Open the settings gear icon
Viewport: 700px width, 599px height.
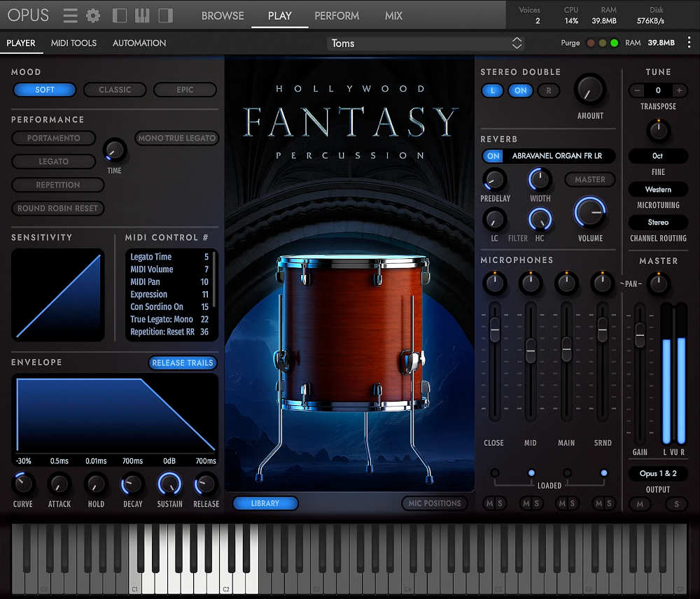[93, 15]
